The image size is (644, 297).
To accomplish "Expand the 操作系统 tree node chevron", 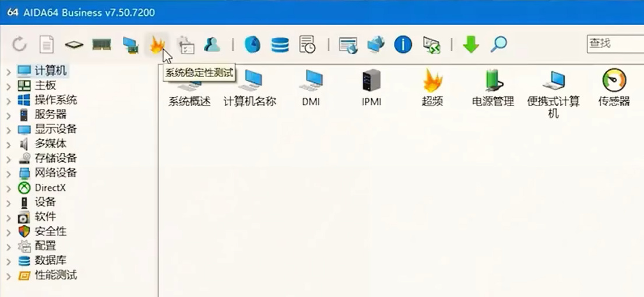I will tap(9, 100).
